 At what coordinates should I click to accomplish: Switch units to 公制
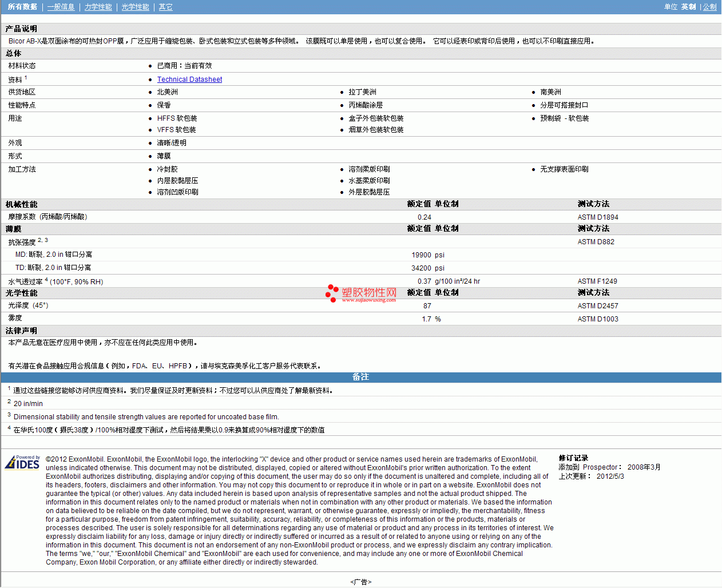click(x=710, y=7)
